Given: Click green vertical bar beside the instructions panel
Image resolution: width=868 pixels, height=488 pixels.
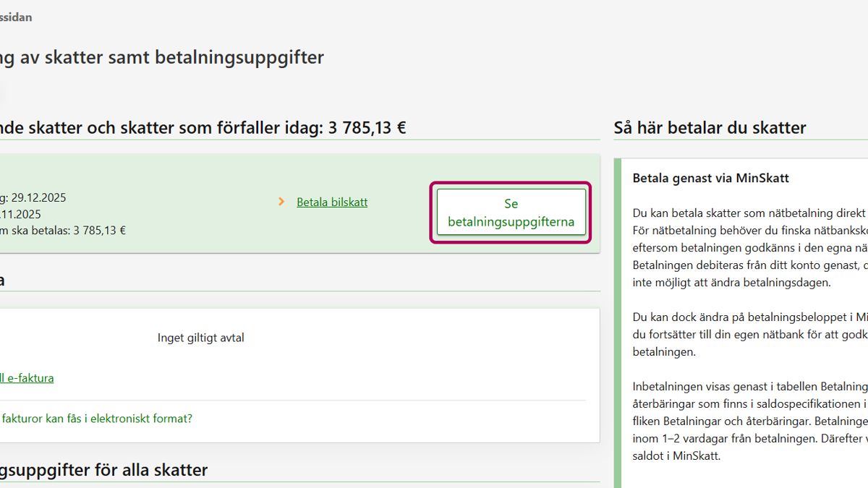Looking at the screenshot, I should click(617, 325).
